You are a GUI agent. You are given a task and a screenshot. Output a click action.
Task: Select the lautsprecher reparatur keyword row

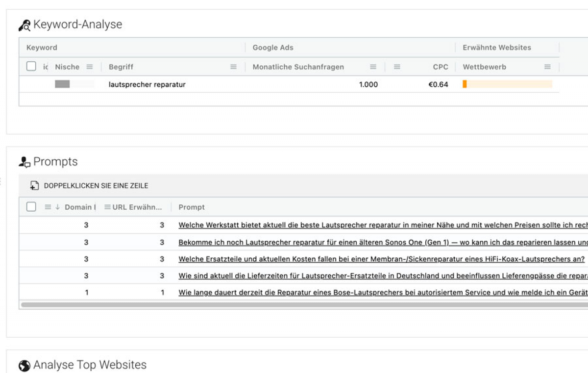147,84
